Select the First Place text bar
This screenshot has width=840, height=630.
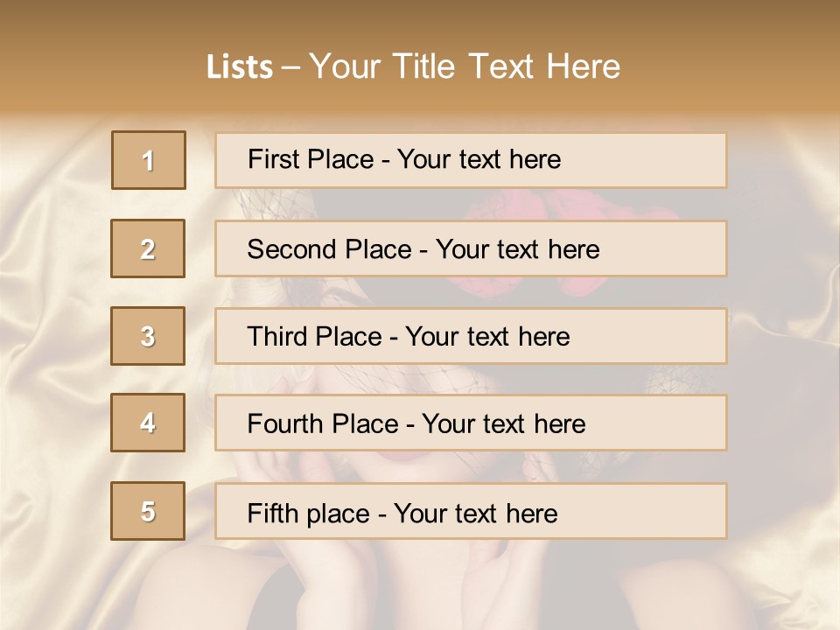(471, 161)
